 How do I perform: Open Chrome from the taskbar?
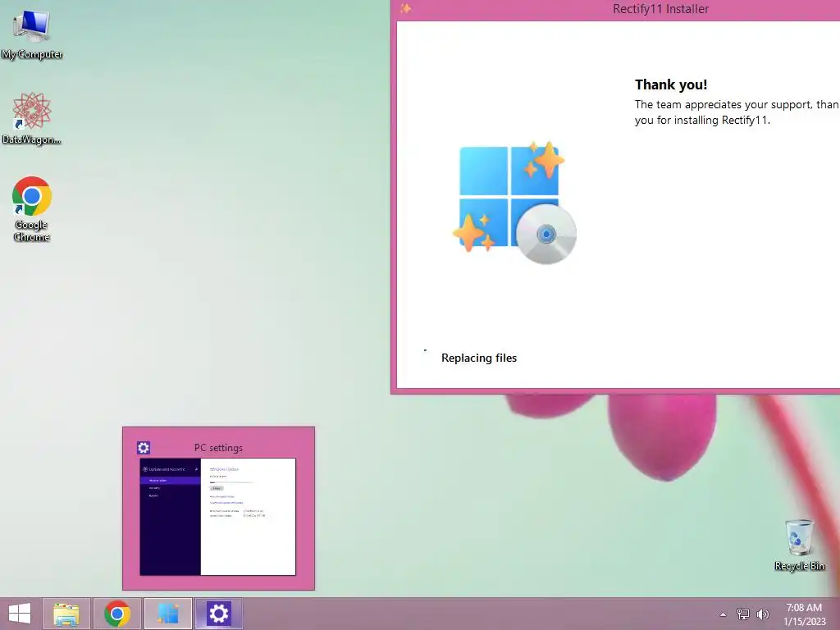117,614
